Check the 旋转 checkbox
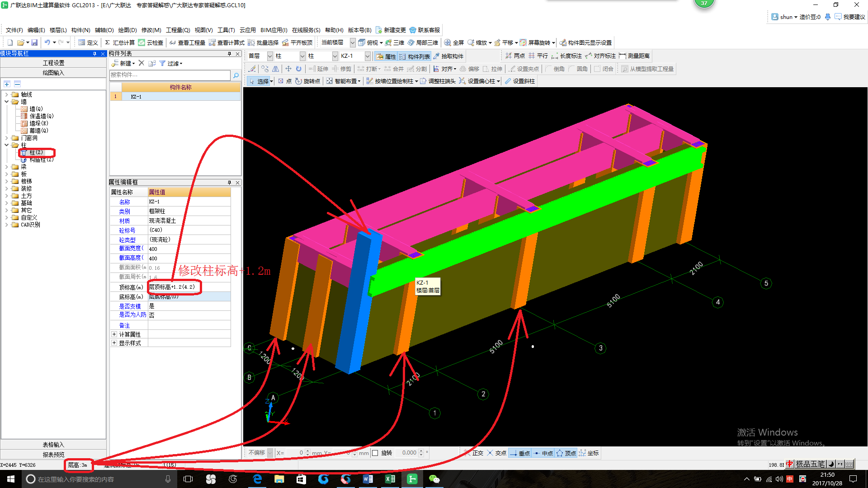The image size is (868, 488). tap(375, 453)
